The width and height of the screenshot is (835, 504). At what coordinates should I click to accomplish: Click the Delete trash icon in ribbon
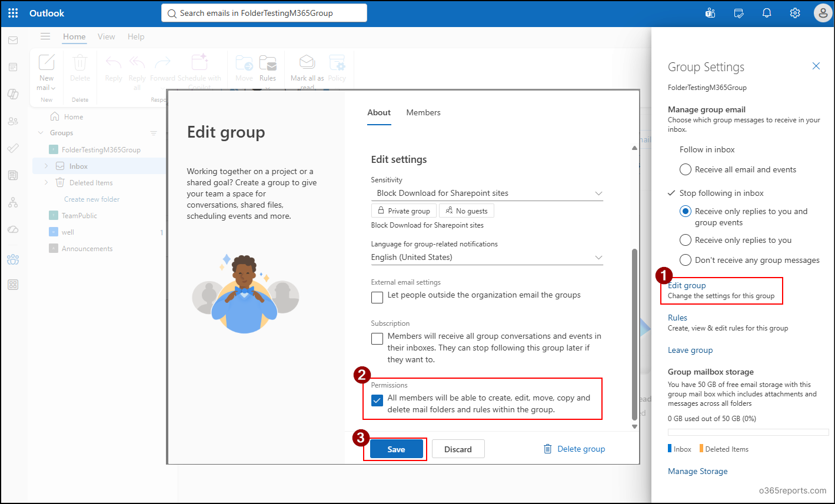coord(80,62)
